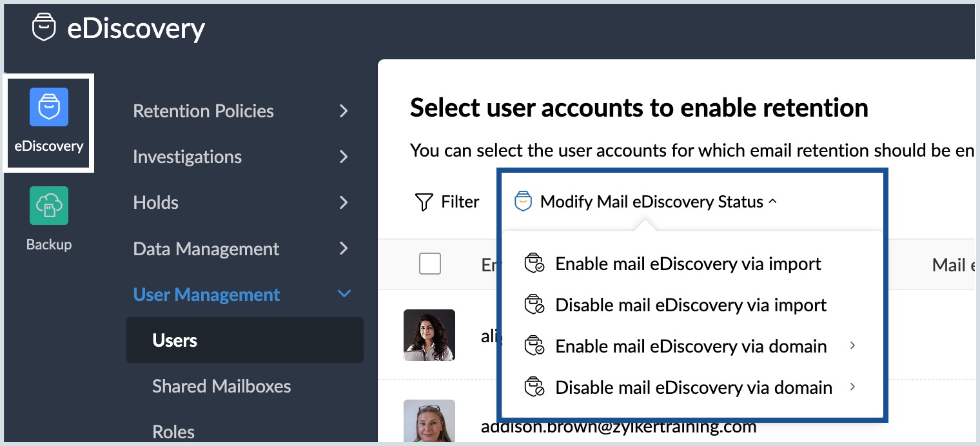
Task: Choose Enable mail eDiscovery via domain
Action: coord(691,346)
